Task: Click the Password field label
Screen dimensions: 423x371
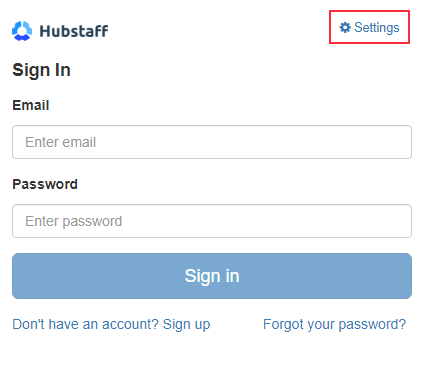Action: [45, 184]
